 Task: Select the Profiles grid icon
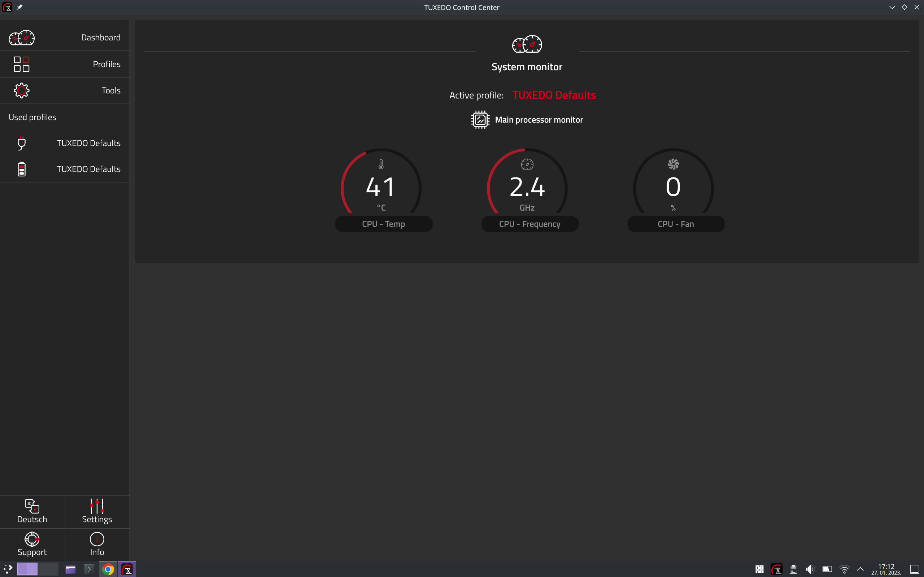pyautogui.click(x=21, y=64)
